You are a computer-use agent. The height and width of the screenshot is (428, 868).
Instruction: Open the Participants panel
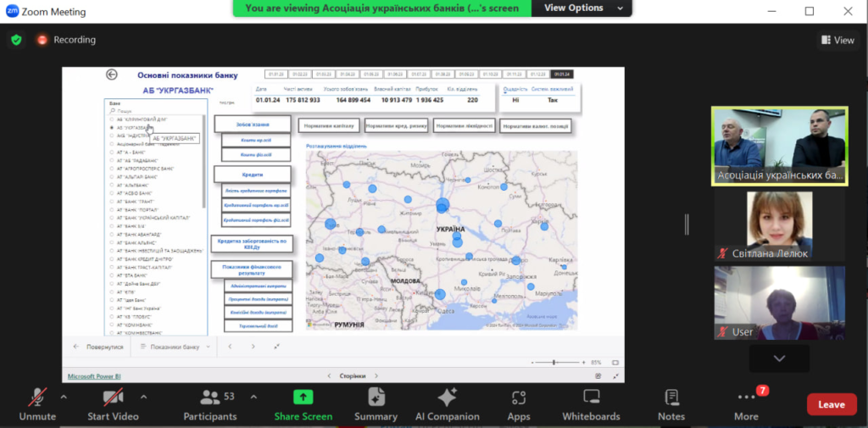pos(210,405)
